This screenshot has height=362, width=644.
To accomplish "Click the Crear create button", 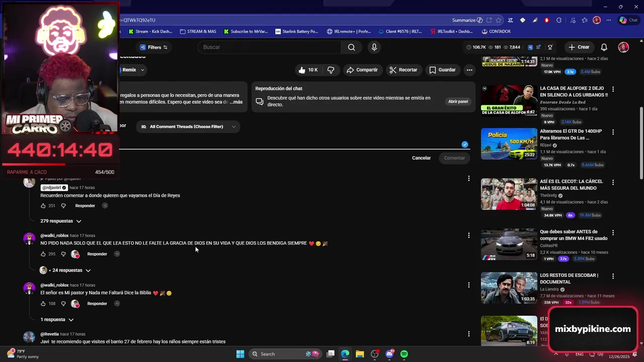I will (579, 47).
